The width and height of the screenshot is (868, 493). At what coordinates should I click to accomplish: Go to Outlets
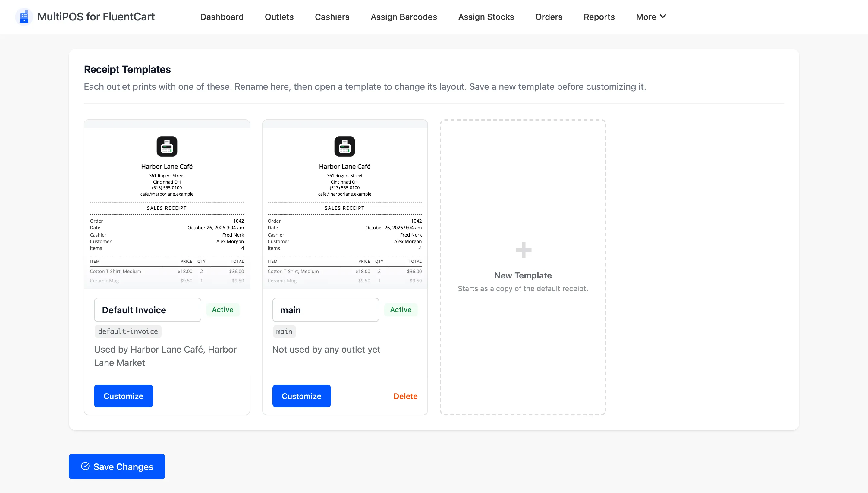click(279, 17)
